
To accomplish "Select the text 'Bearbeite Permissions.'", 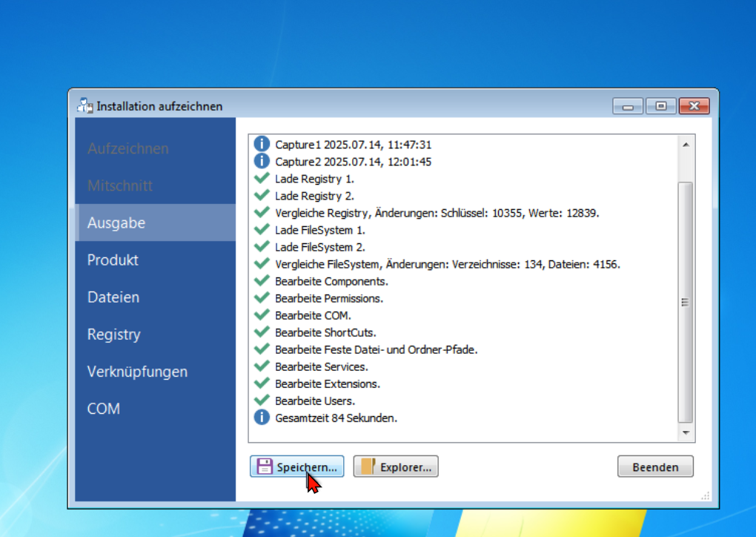I will (x=329, y=299).
